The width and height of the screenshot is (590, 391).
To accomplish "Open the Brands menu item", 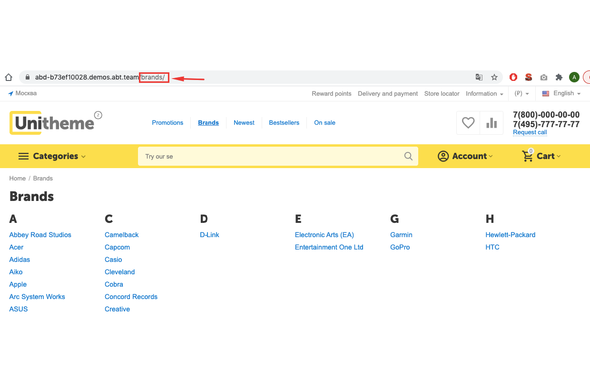I will tap(208, 123).
